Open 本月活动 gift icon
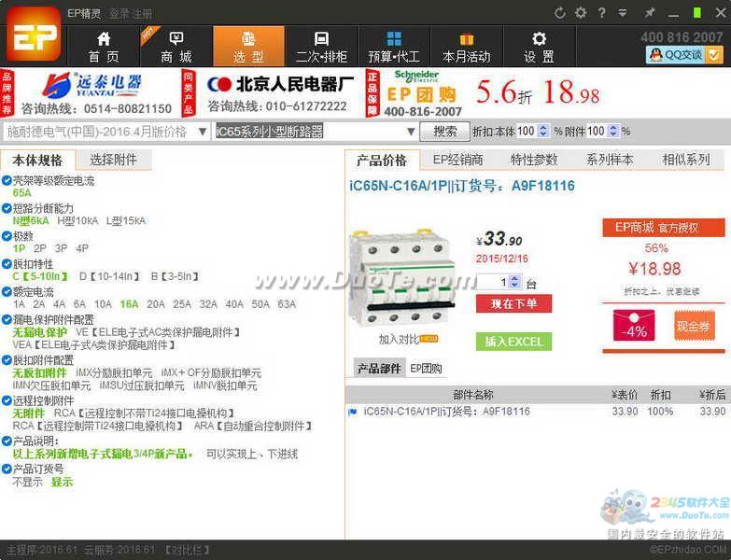Viewport: 731px width, 560px height. pyautogui.click(x=466, y=38)
